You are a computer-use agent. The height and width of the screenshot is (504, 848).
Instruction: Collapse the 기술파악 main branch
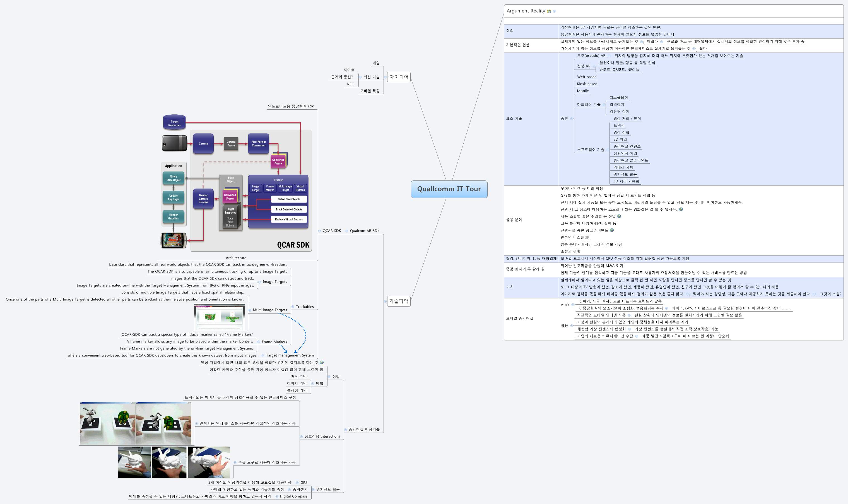tap(386, 301)
